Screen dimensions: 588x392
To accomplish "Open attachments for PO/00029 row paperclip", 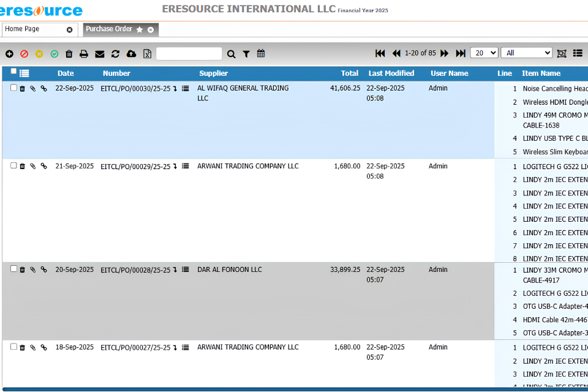I will point(33,166).
